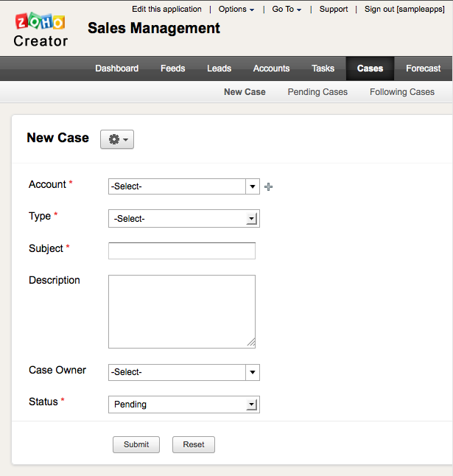The width and height of the screenshot is (453, 476).
Task: Open the gear settings menu beside New Case
Action: pyautogui.click(x=117, y=139)
